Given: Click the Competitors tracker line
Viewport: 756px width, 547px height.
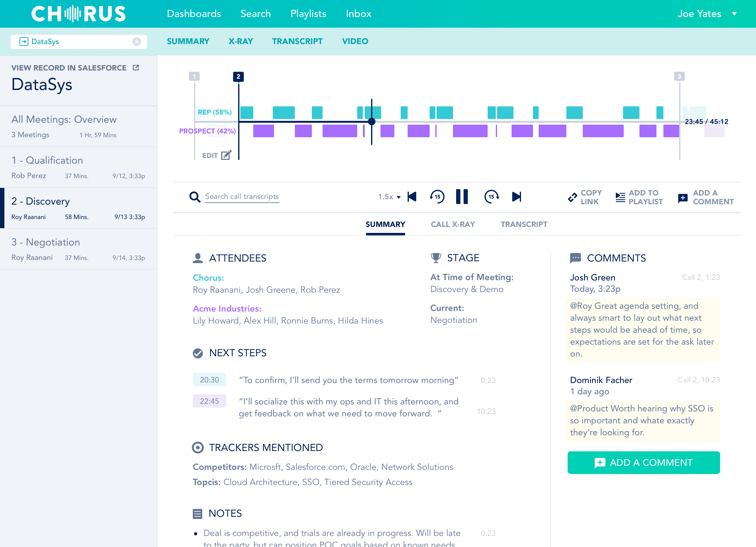Looking at the screenshot, I should [x=323, y=467].
